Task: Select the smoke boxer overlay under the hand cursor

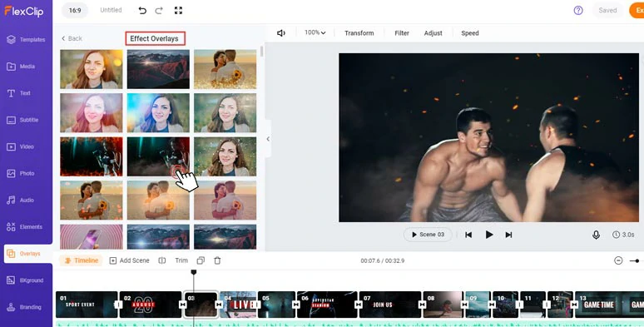Action: 158,156
